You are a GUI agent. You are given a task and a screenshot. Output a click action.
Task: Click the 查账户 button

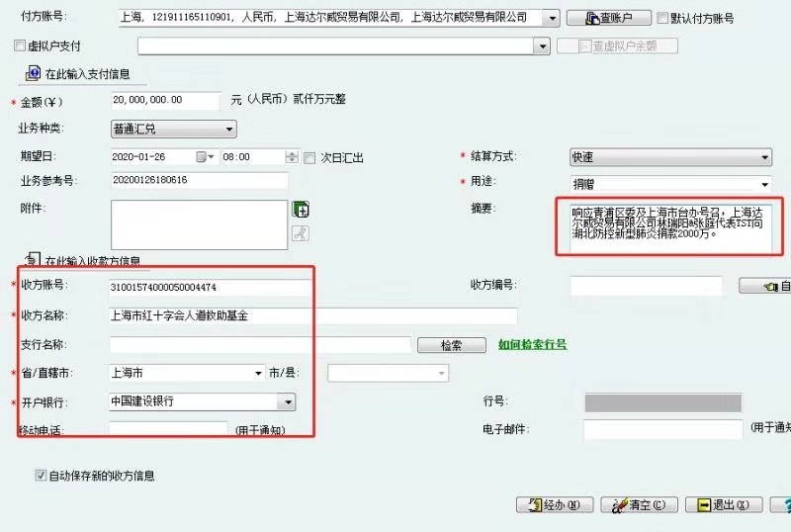tap(609, 19)
